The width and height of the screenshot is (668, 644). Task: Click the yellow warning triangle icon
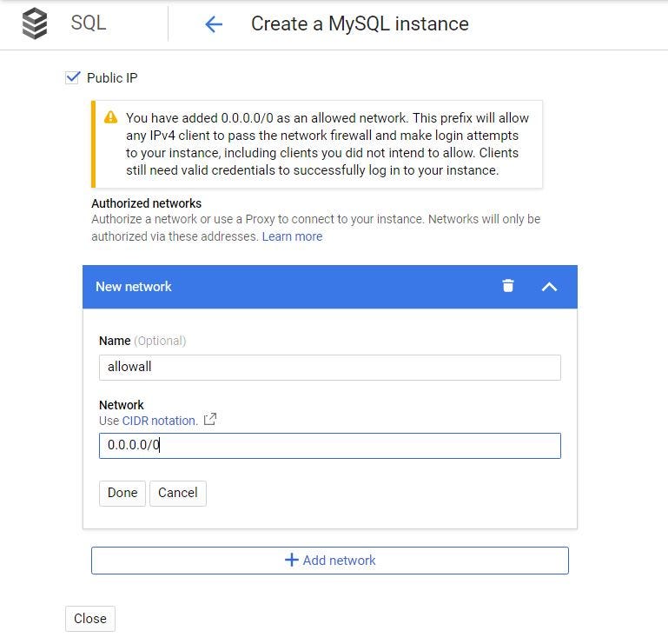coord(111,117)
